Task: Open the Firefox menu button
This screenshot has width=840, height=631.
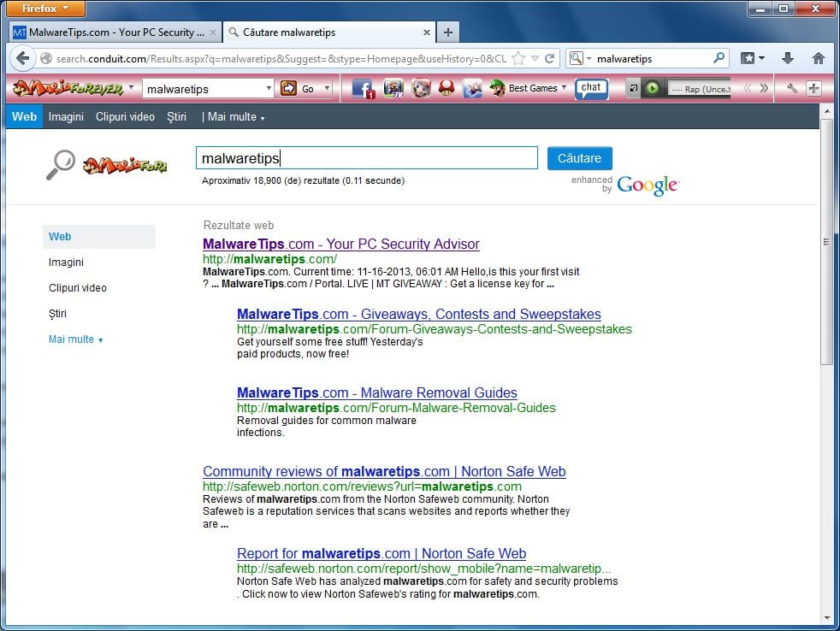Action: point(46,8)
